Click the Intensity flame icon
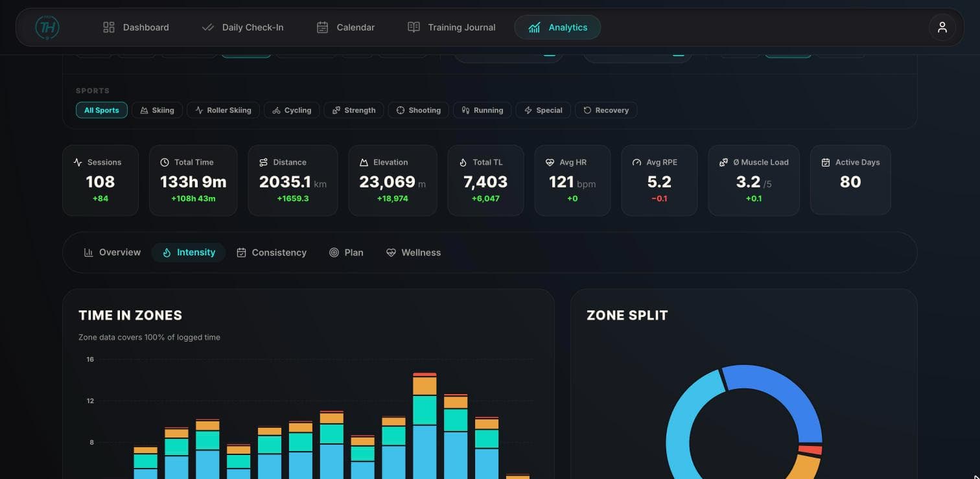The width and height of the screenshot is (980, 479). coord(167,253)
